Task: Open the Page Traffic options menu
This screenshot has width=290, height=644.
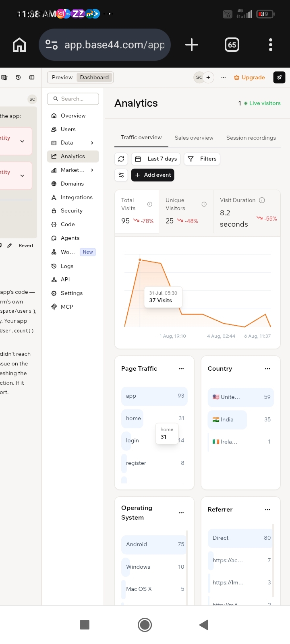Action: [181, 369]
